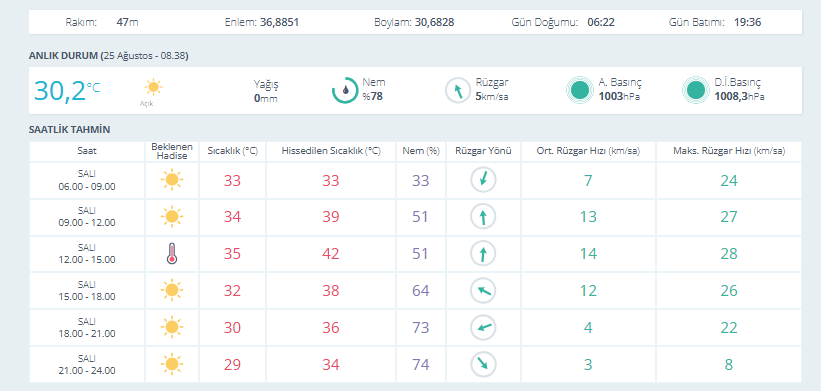Click wind direction arrow for 09.00 - 12.00
The width and height of the screenshot is (821, 391).
pos(483,217)
